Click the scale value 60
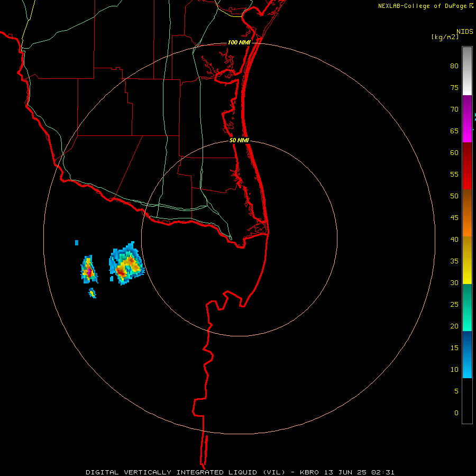The image size is (476, 476). click(x=454, y=152)
